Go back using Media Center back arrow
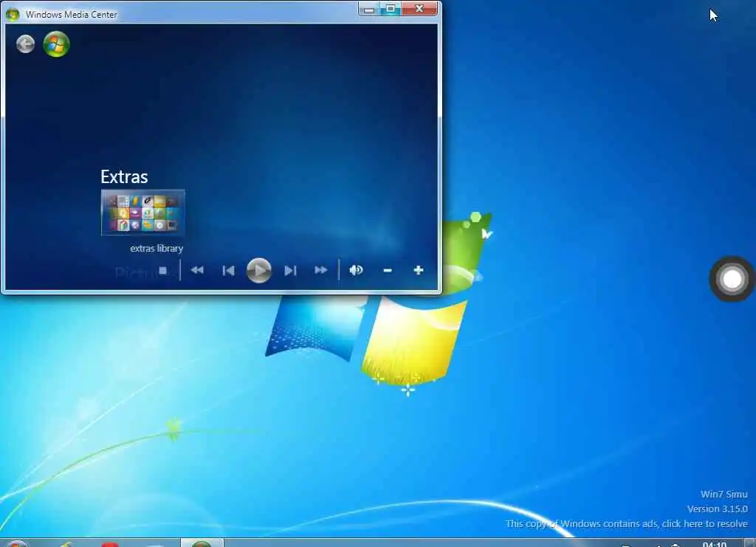Screen dimensions: 756x547 [x=26, y=44]
